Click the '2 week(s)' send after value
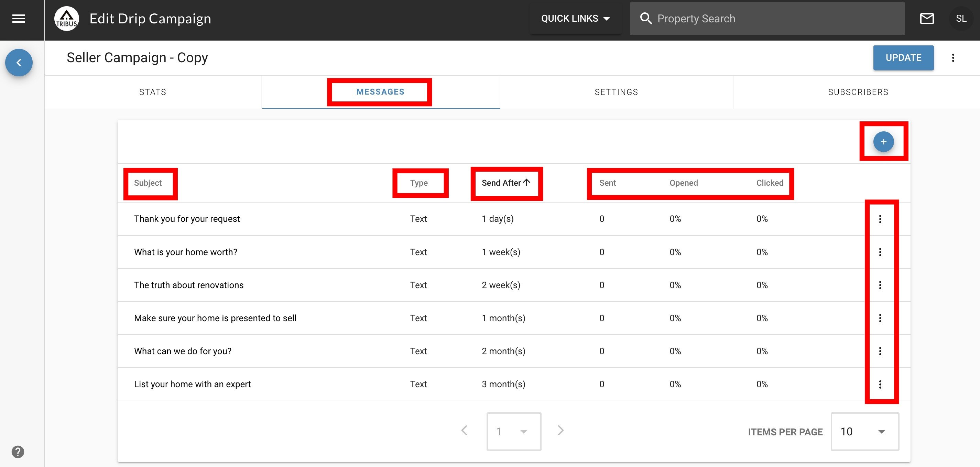980x467 pixels. [501, 285]
